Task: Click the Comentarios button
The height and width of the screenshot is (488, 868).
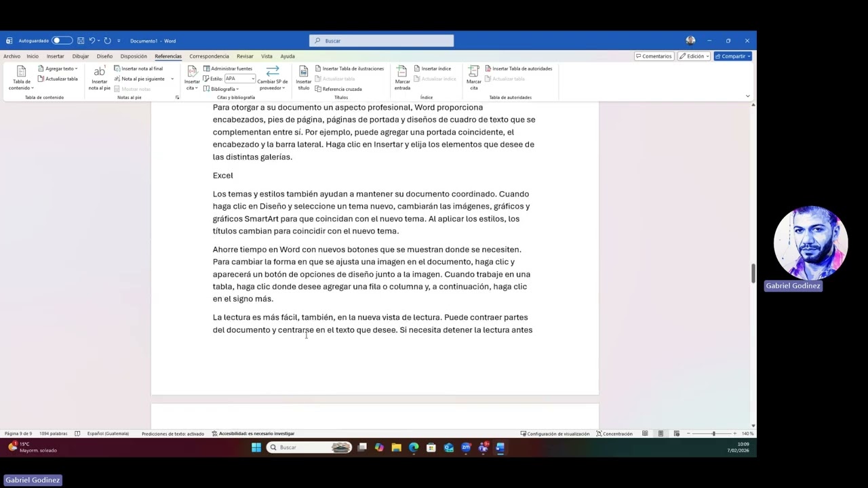Action: 654,56
